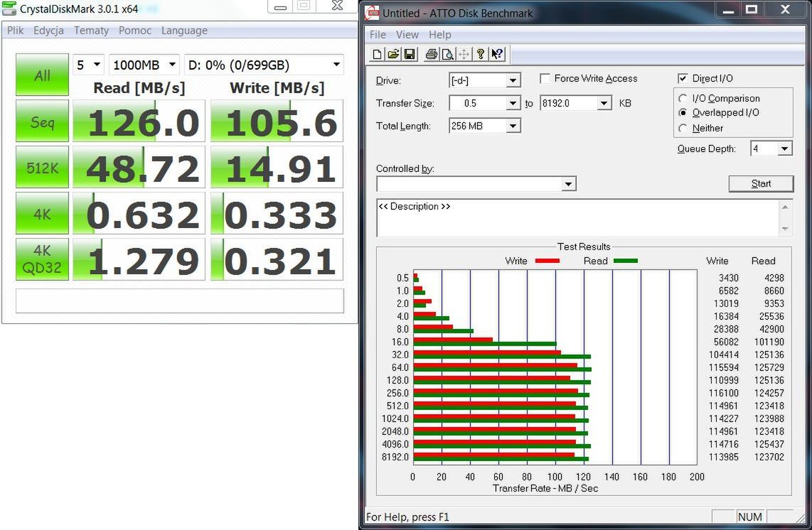Enable Force Write Access checkbox

(x=545, y=78)
